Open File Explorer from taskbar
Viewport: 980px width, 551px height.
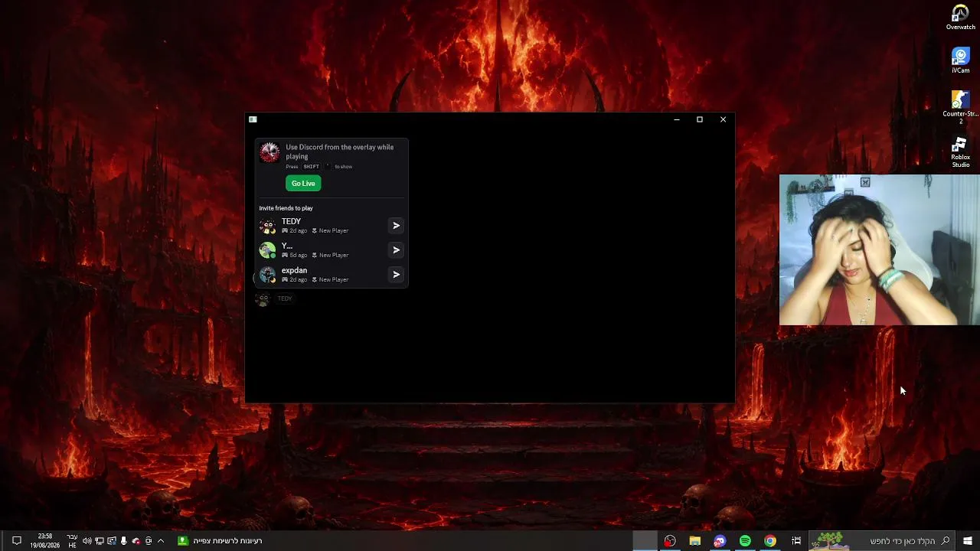(695, 541)
